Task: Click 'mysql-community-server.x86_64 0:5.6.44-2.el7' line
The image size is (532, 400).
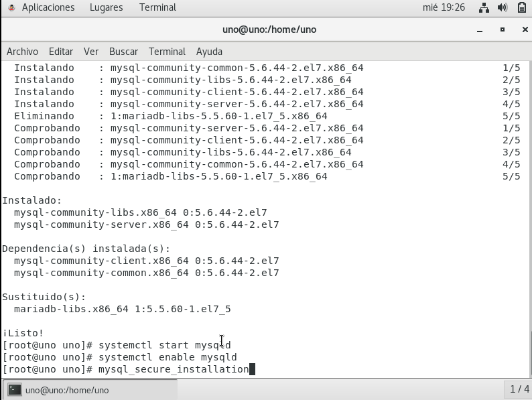Action: tap(146, 224)
